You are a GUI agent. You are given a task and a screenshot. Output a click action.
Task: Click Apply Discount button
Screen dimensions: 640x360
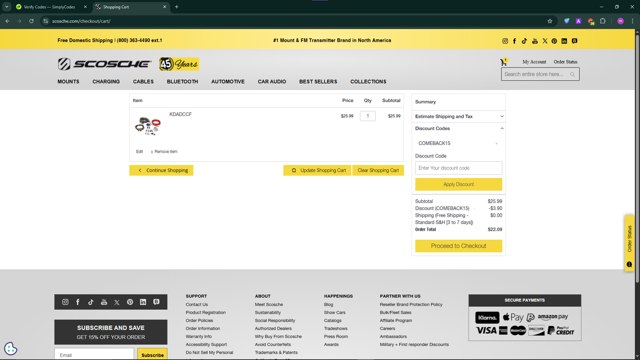pos(458,184)
